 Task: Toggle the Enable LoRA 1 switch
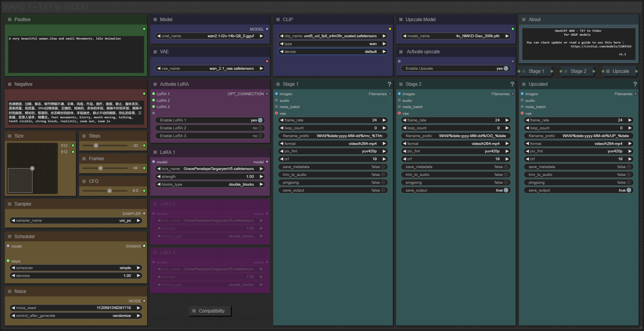[x=260, y=120]
